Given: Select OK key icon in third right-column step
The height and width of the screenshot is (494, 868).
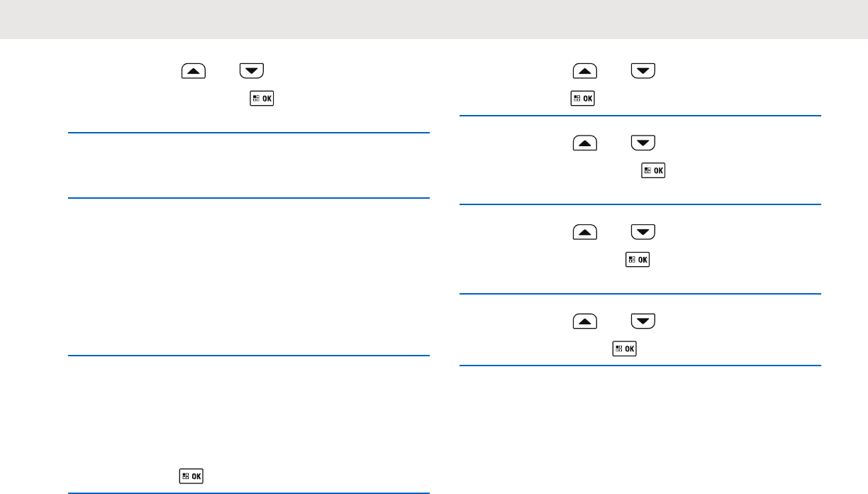Looking at the screenshot, I should coord(637,260).
